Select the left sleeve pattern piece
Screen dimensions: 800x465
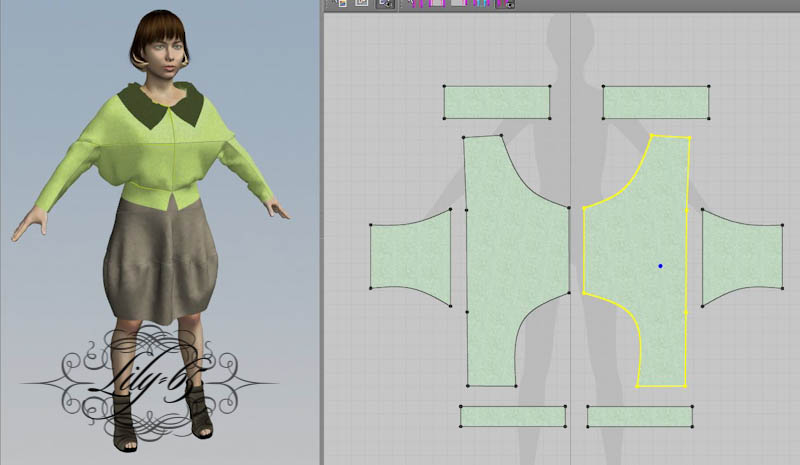(x=409, y=258)
